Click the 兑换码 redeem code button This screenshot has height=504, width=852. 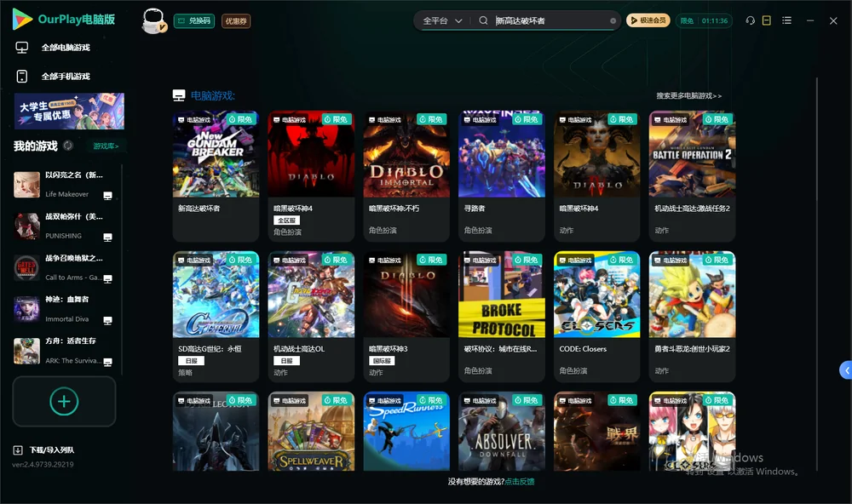point(194,21)
